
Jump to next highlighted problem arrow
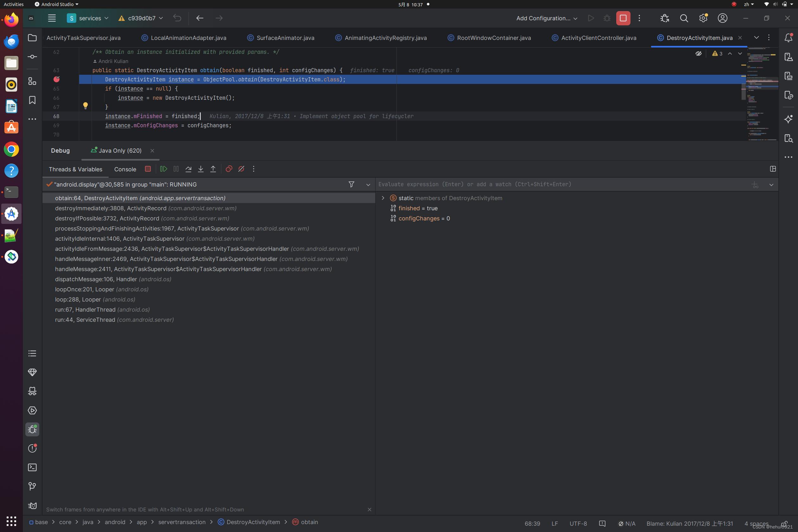click(740, 54)
